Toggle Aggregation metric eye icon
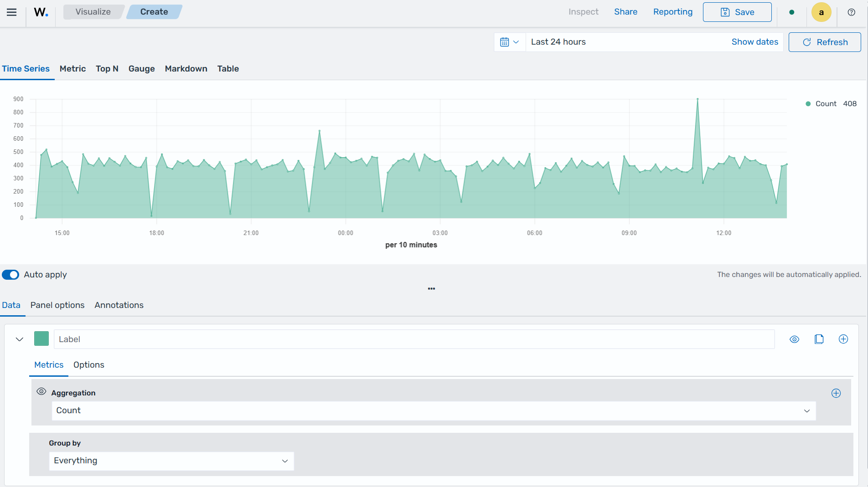The height and width of the screenshot is (487, 868). [x=41, y=391]
